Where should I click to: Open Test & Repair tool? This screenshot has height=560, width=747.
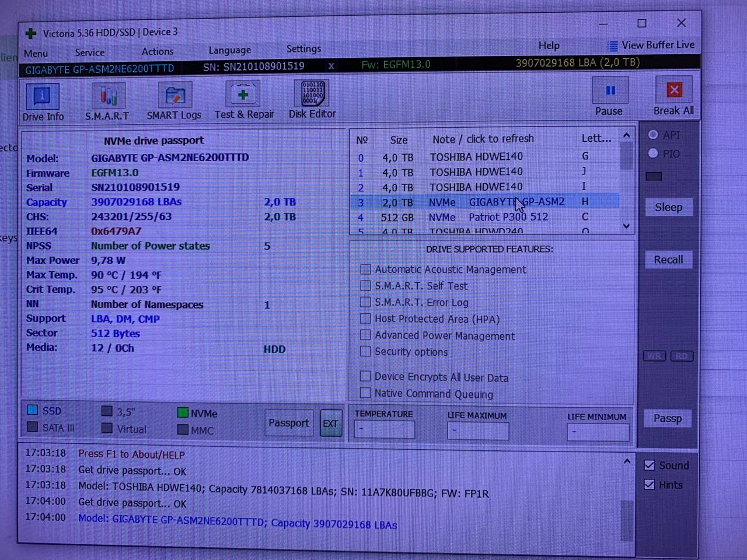[244, 100]
